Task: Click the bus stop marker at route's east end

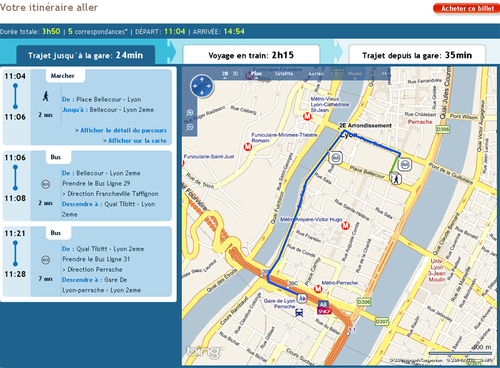Action: [x=405, y=164]
